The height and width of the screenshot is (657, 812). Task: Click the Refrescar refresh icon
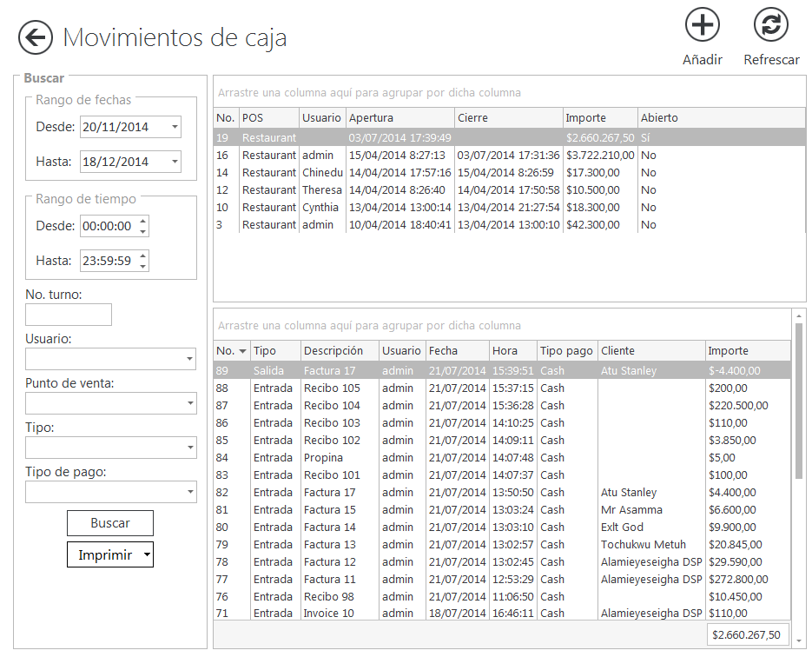[x=771, y=26]
